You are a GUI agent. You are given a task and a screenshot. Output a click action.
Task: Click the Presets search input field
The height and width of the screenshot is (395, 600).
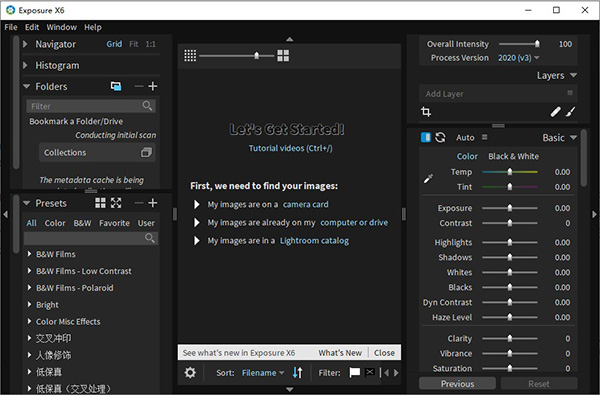click(x=91, y=238)
